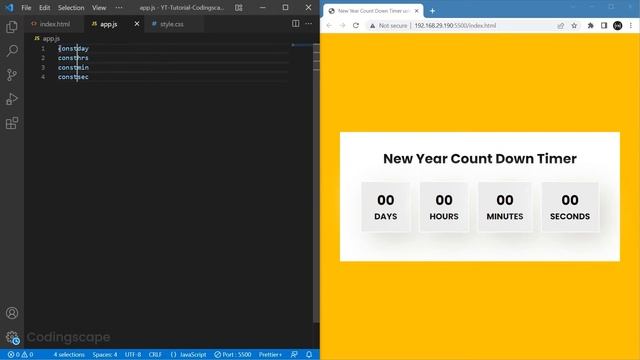Screen dimensions: 640x360
Task: Click the SECONDS counter box
Action: 570,207
